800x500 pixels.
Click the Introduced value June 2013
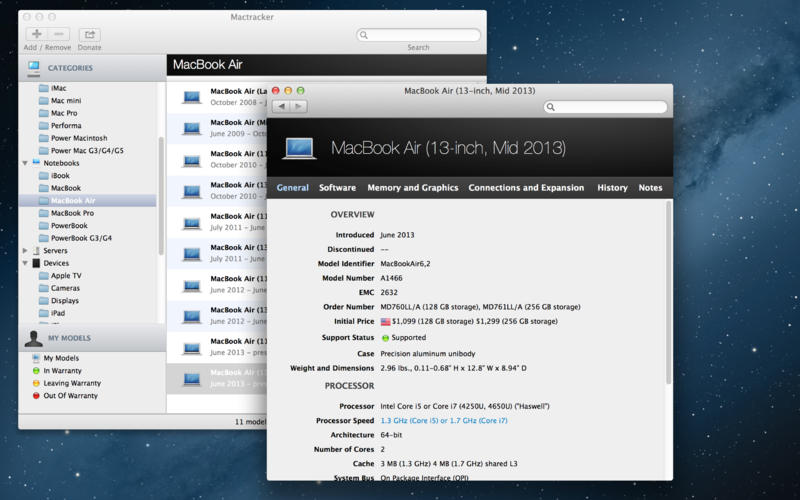(x=397, y=235)
